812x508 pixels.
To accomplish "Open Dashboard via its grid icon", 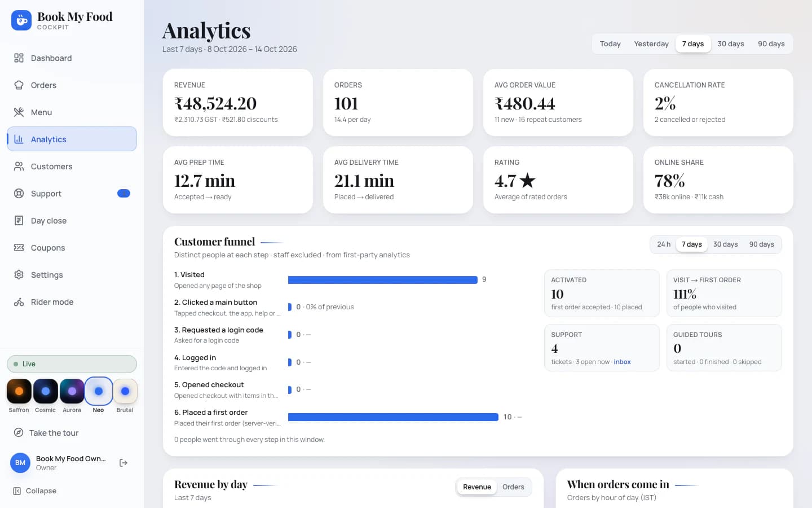I will pyautogui.click(x=19, y=58).
